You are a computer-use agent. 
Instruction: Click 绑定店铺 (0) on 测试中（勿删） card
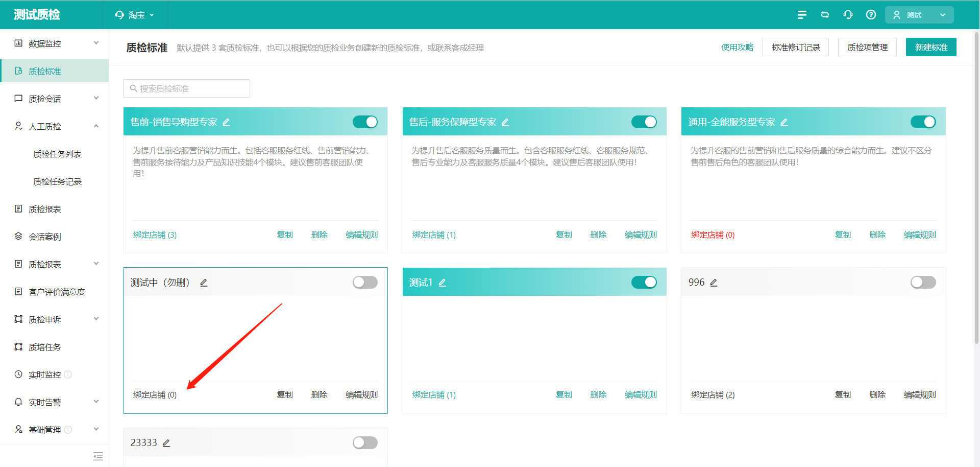pyautogui.click(x=155, y=395)
